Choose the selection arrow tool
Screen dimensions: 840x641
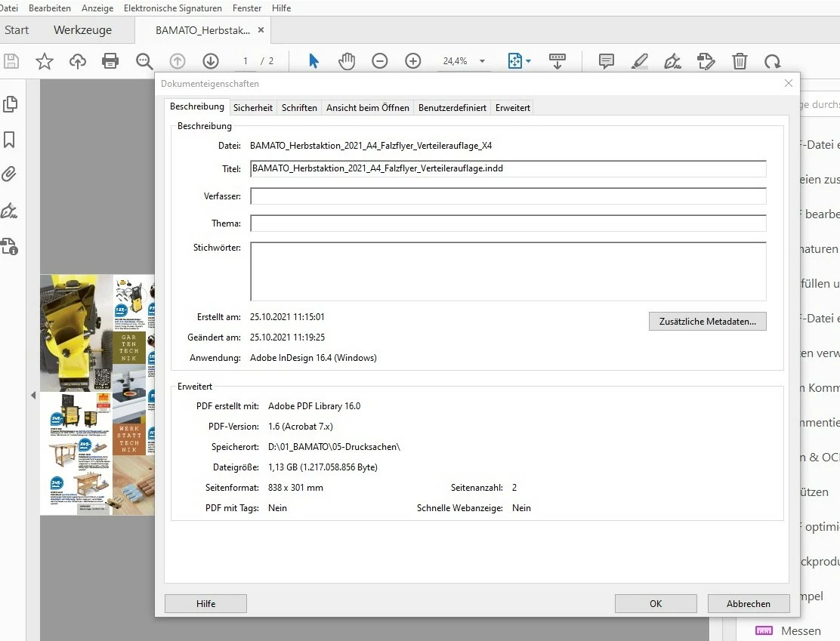coord(314,61)
